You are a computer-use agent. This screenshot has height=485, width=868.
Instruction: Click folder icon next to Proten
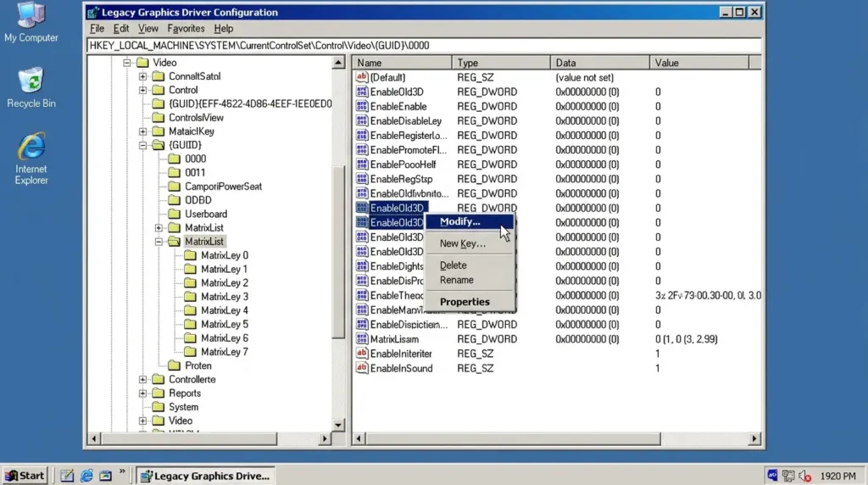click(x=175, y=365)
